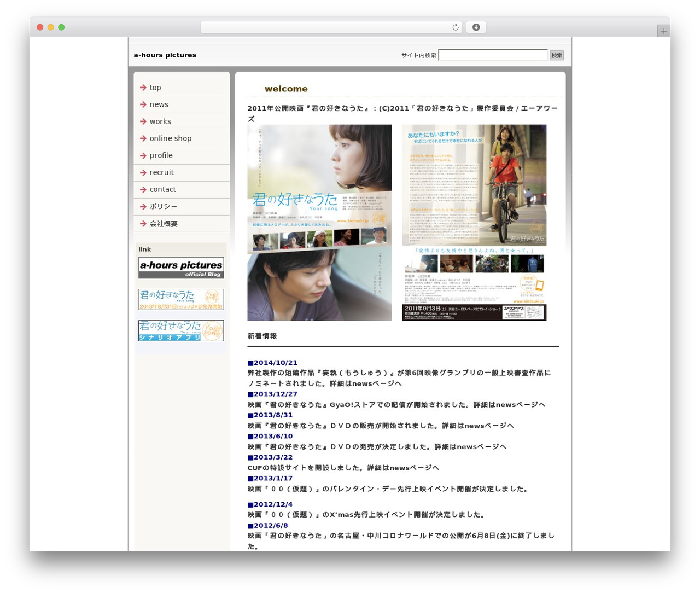700x593 pixels.
Task: Click the 検索 search button
Action: 557,55
